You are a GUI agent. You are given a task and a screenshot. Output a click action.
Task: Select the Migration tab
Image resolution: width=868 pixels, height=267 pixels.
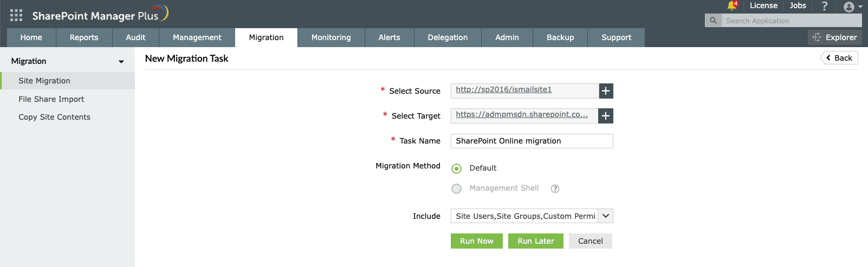click(266, 37)
